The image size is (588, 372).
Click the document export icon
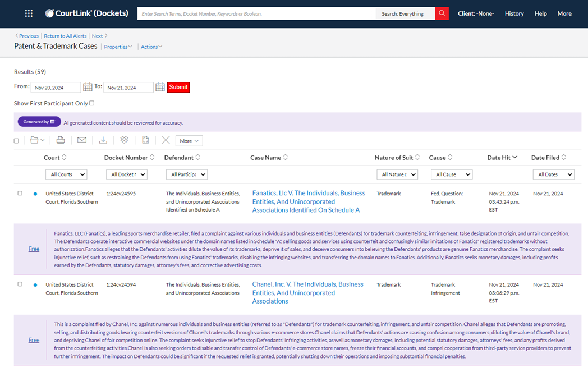click(145, 140)
